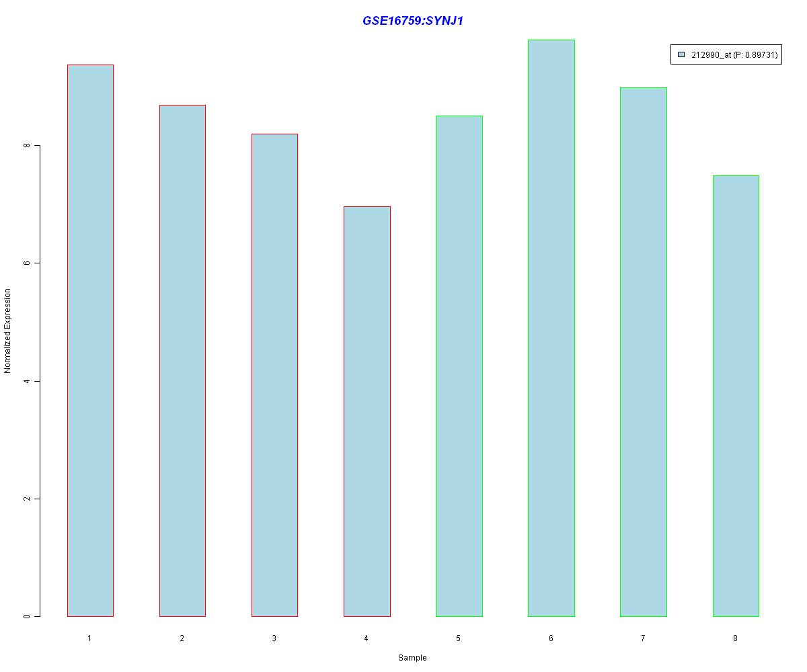The image size is (807, 672).
Task: Click the x-axis title Sample
Action: coord(412,658)
